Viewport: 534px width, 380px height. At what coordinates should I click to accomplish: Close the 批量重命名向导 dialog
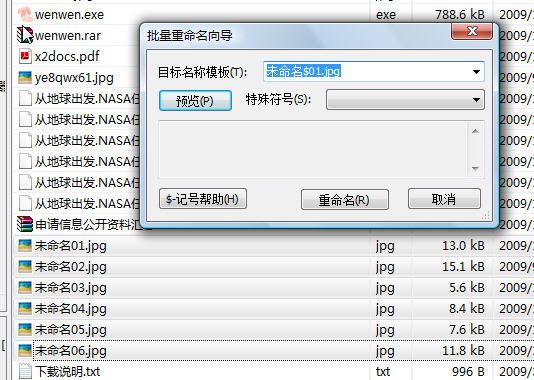472,31
